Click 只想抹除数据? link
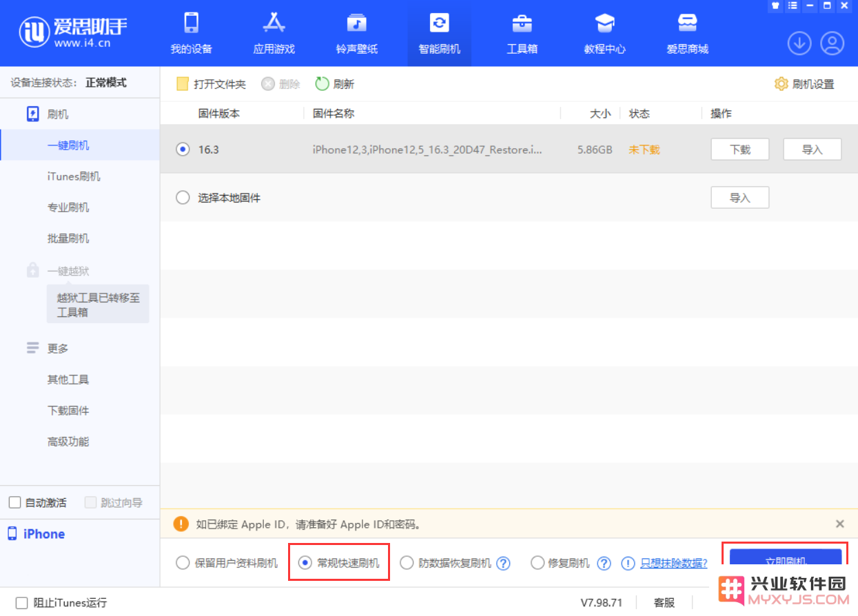 pos(674,563)
